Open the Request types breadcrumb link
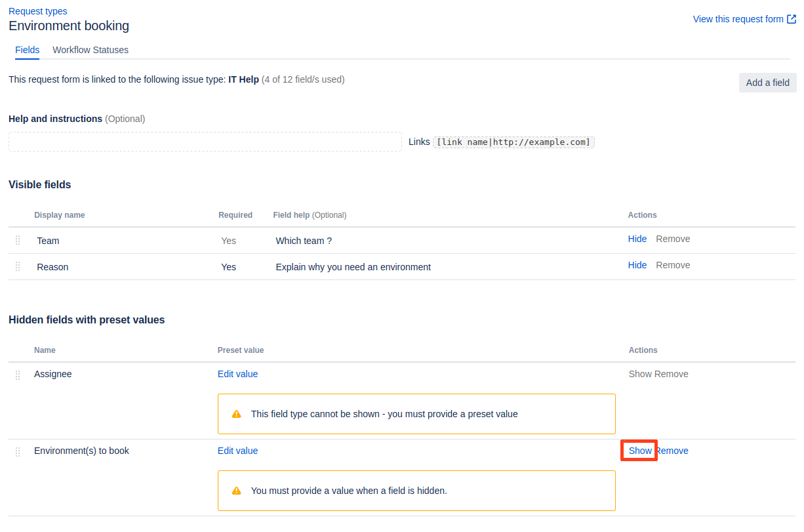Image resolution: width=804 pixels, height=532 pixels. (37, 11)
